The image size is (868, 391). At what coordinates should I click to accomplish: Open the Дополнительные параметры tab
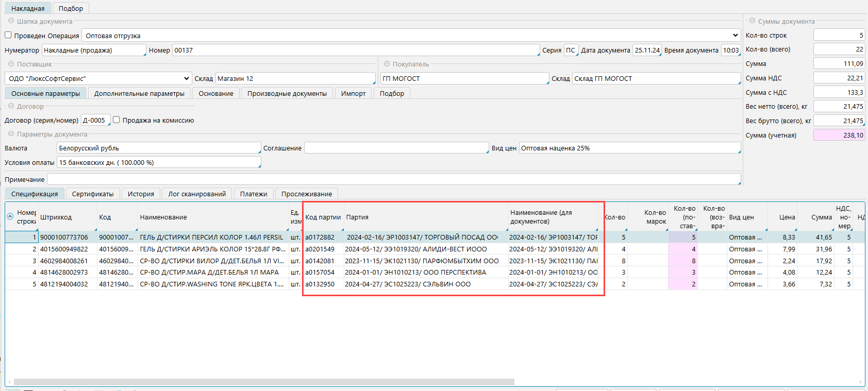pyautogui.click(x=139, y=93)
